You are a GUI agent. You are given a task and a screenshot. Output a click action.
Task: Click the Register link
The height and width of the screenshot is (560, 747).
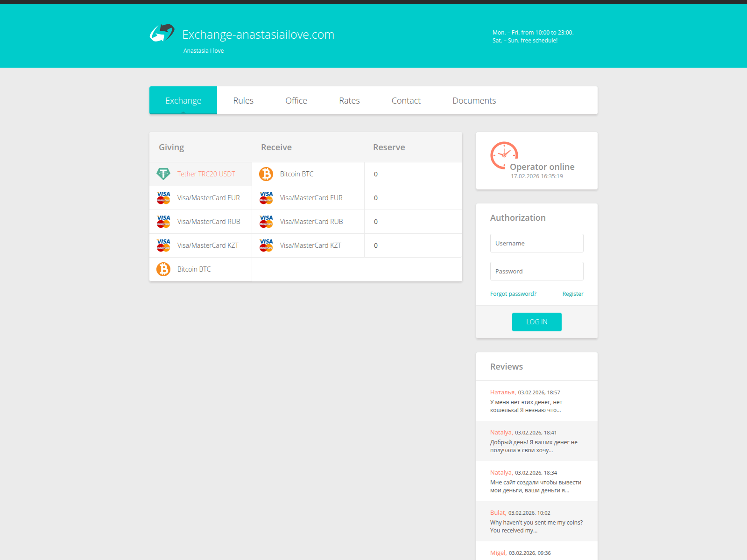point(573,294)
